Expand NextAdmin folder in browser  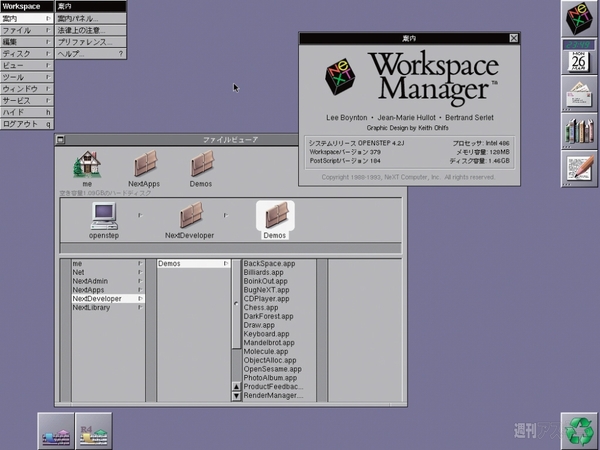point(108,281)
